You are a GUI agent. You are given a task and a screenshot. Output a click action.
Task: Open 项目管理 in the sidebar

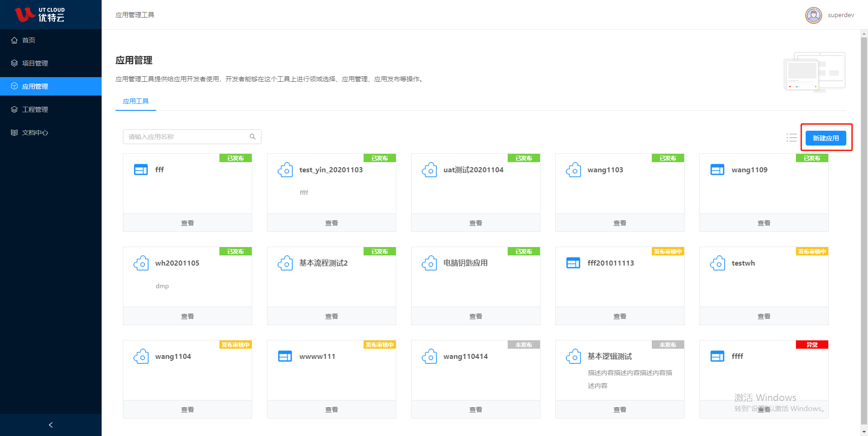coord(51,63)
